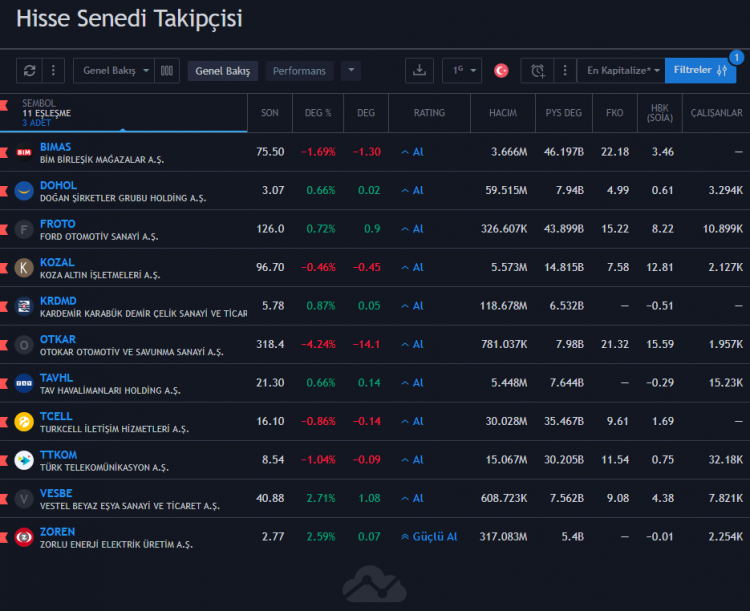The image size is (750, 611).
Task: Click the DOHOL company logo
Action: [x=24, y=191]
